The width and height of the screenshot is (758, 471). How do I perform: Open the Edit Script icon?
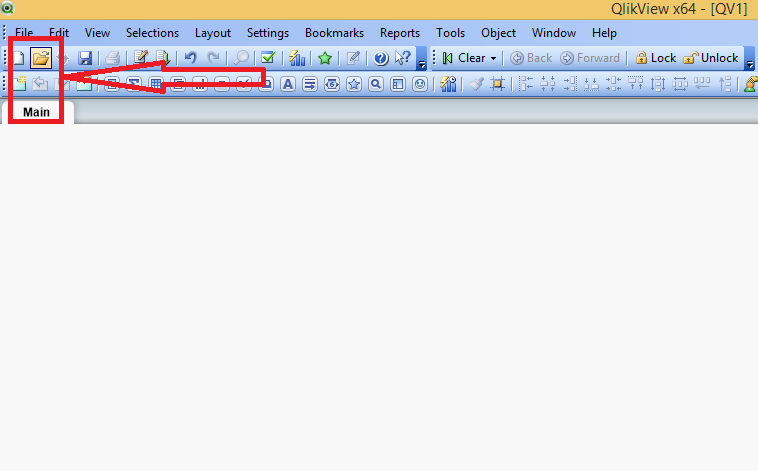click(141, 58)
